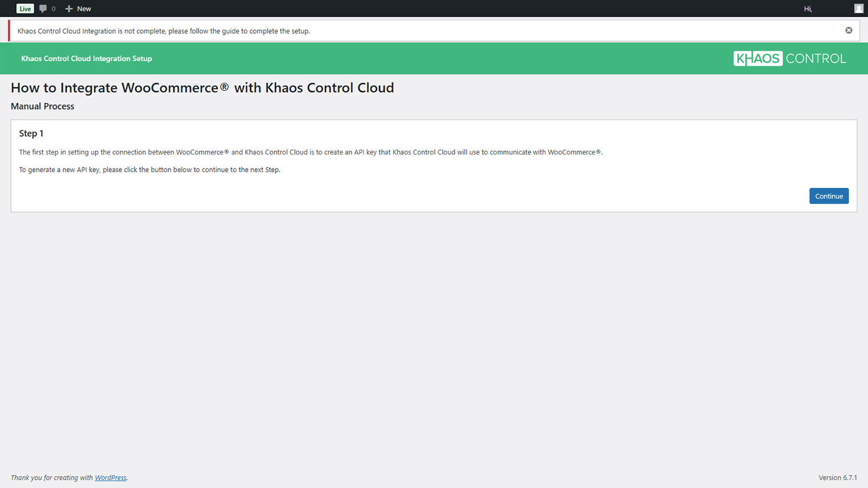Image resolution: width=868 pixels, height=488 pixels.
Task: Click the Version 6.7.1 text
Action: pyautogui.click(x=838, y=478)
